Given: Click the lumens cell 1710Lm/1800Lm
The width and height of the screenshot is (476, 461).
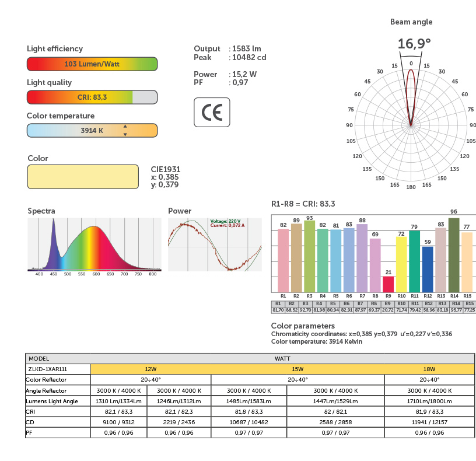Looking at the screenshot, I should [429, 401].
